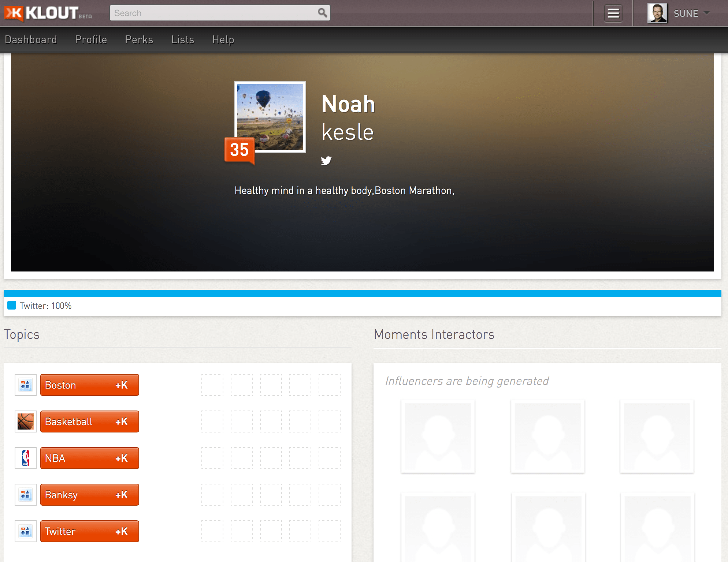Click the Twitter bird icon under Noah's name
This screenshot has height=562, width=728.
[326, 160]
